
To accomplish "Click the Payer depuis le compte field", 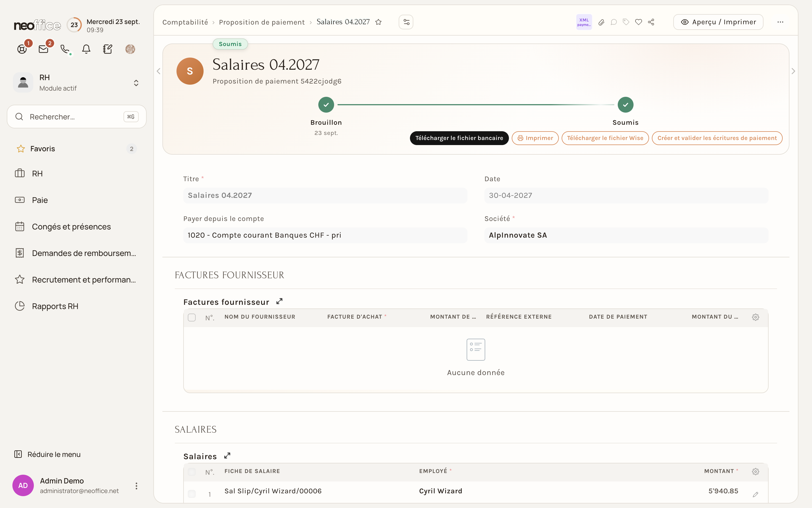I will tap(325, 235).
